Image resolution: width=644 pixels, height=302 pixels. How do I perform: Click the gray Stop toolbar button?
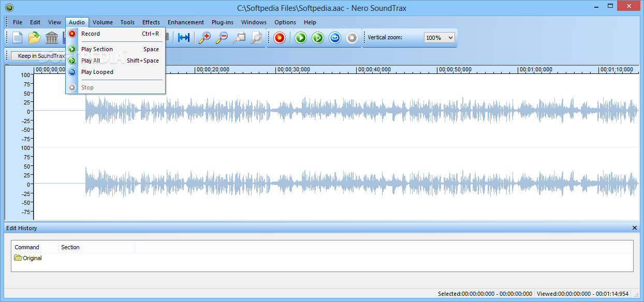[352, 38]
